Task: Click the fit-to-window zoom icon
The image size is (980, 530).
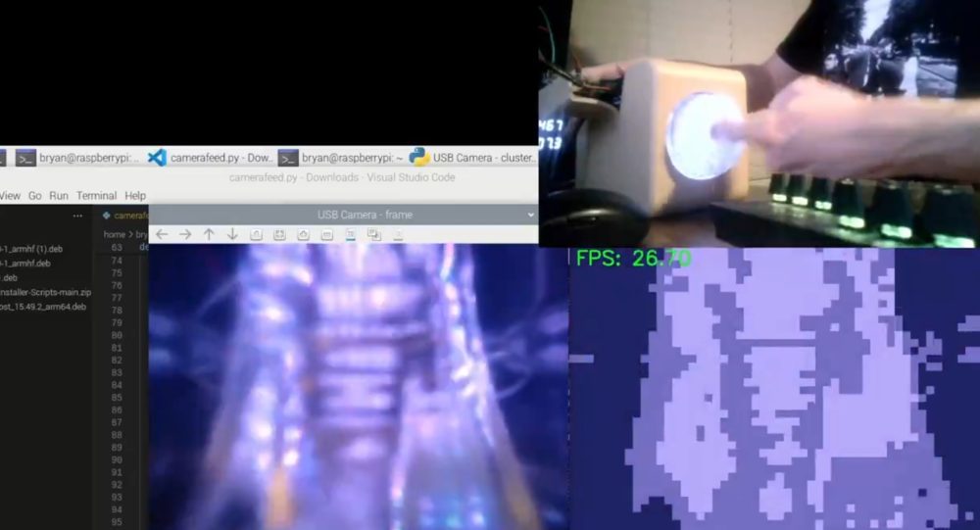Action: pos(279,234)
